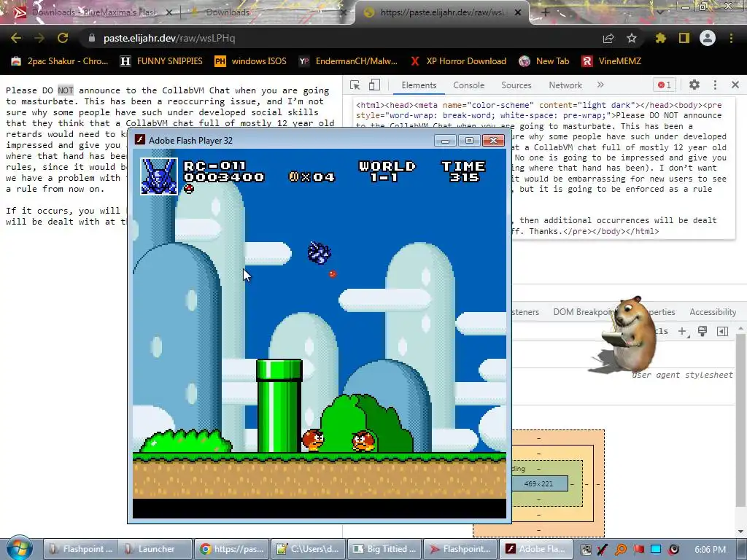Click the styles pane scrollbar down arrow
Image resolution: width=747 pixels, height=560 pixels.
coord(741,531)
